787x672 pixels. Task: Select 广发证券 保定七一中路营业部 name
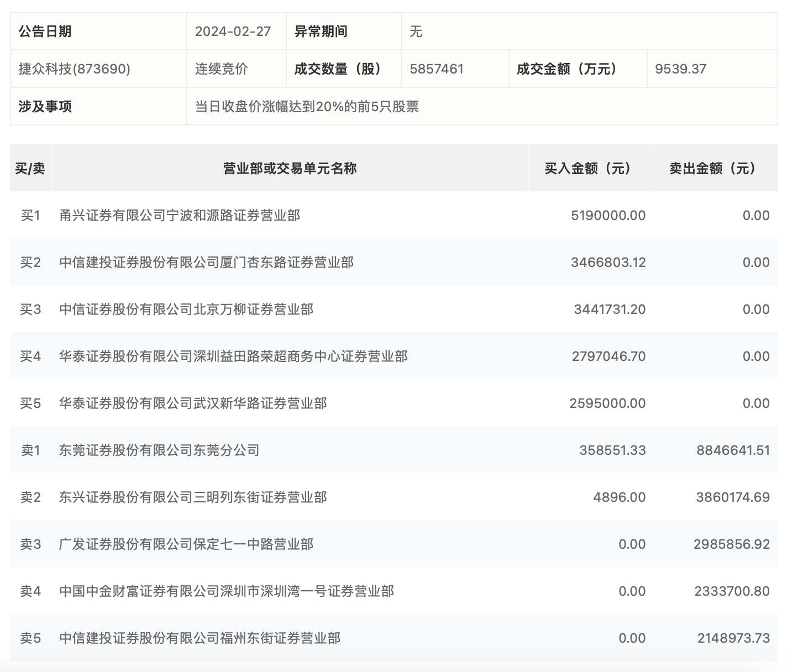(186, 544)
